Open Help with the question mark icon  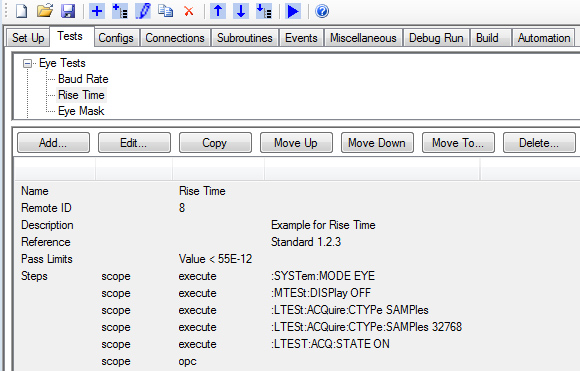point(322,11)
